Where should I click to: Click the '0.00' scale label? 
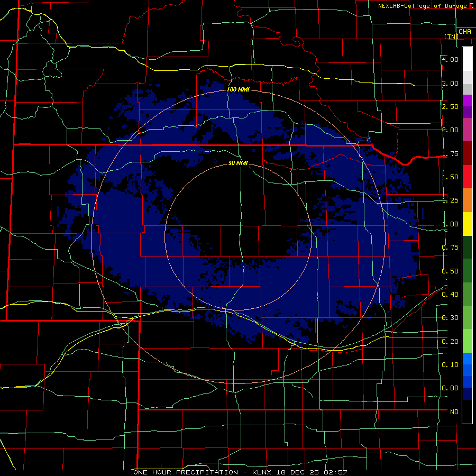[450, 388]
